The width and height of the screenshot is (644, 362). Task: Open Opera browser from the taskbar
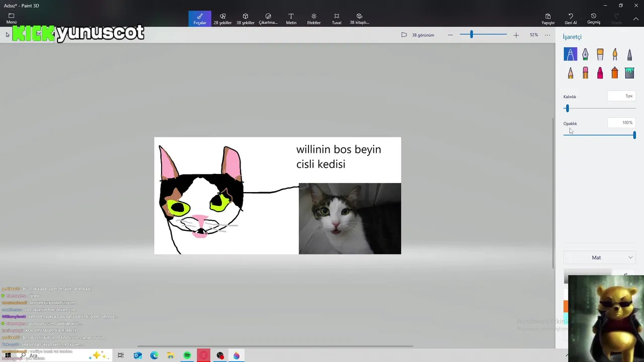point(204,355)
